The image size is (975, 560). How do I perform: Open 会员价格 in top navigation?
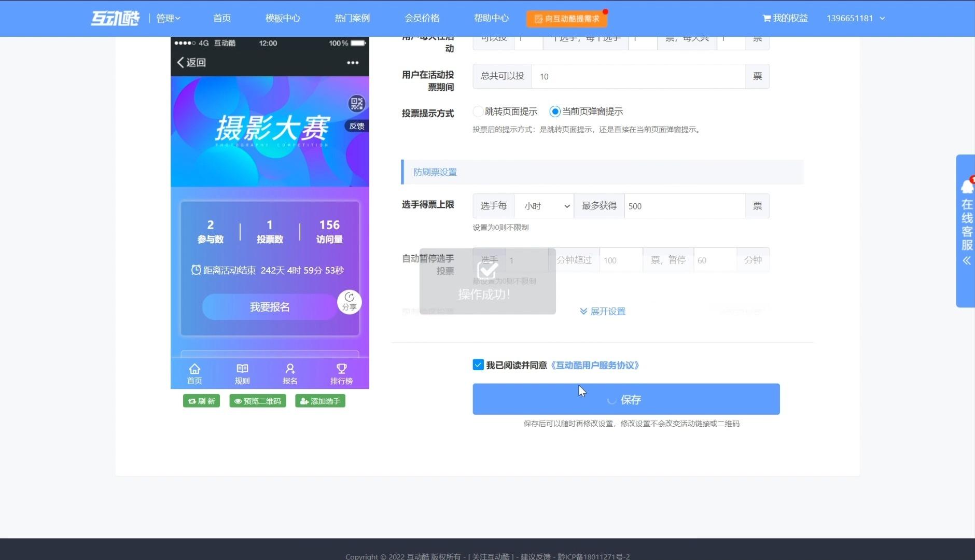[x=422, y=18]
